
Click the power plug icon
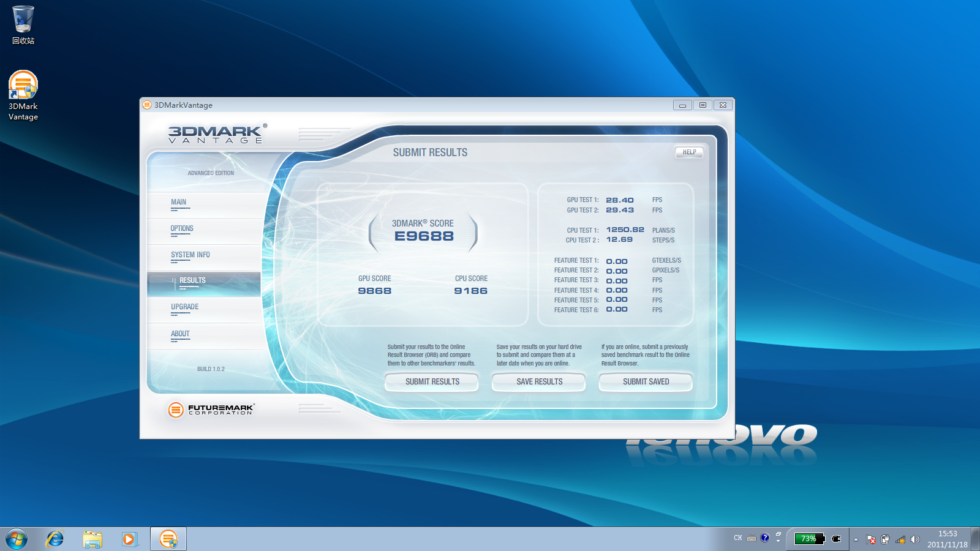pyautogui.click(x=836, y=539)
